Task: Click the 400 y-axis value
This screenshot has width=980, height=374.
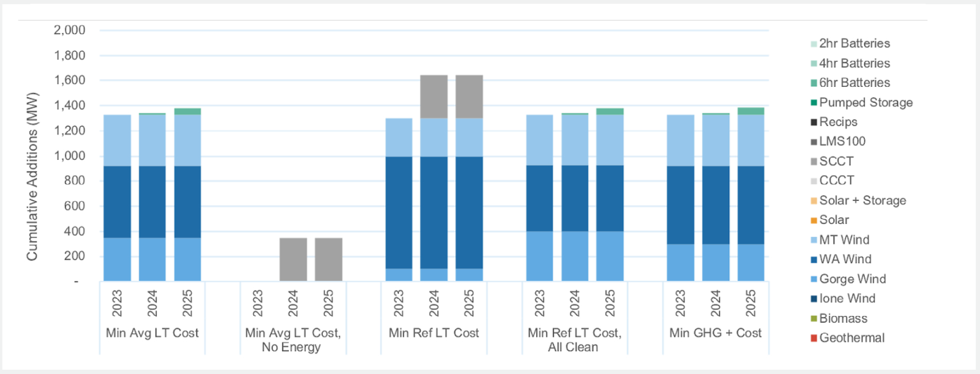Action: point(75,231)
